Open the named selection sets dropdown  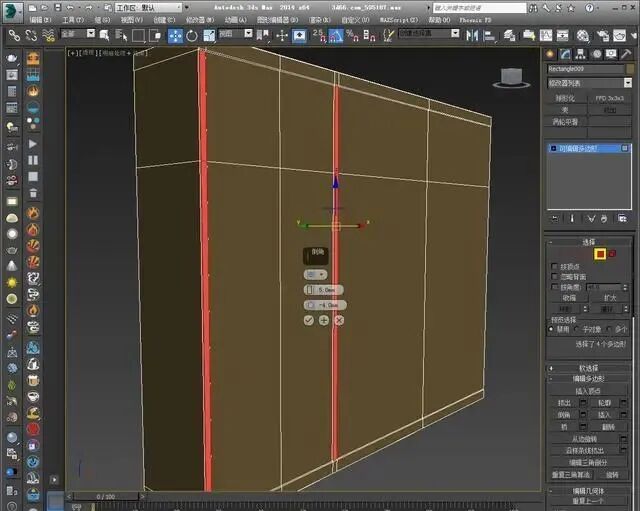(429, 33)
